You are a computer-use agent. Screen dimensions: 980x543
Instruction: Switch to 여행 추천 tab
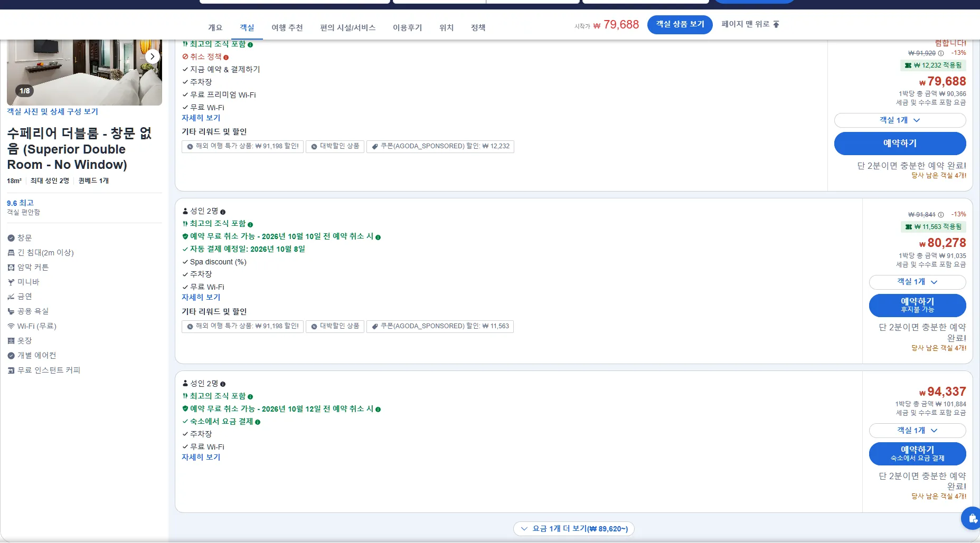coord(287,27)
